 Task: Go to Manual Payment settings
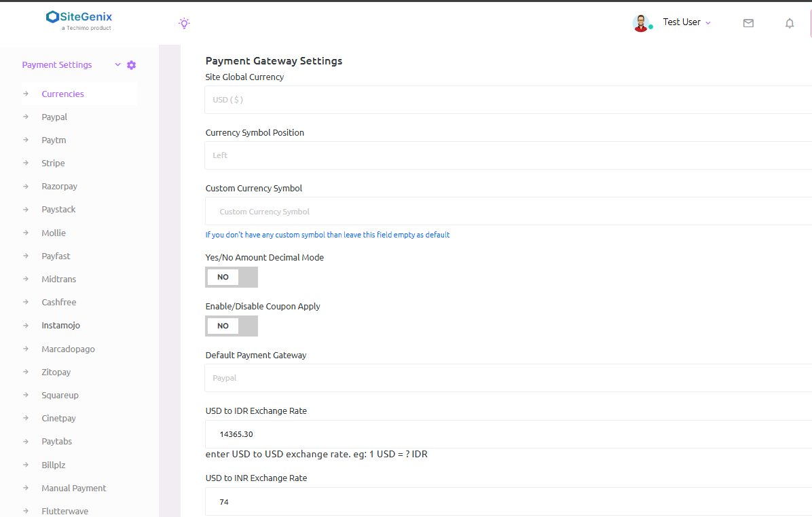click(x=73, y=488)
